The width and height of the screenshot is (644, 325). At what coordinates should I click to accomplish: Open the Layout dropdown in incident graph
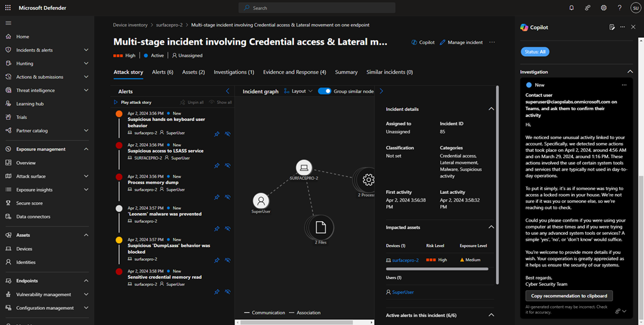point(298,91)
